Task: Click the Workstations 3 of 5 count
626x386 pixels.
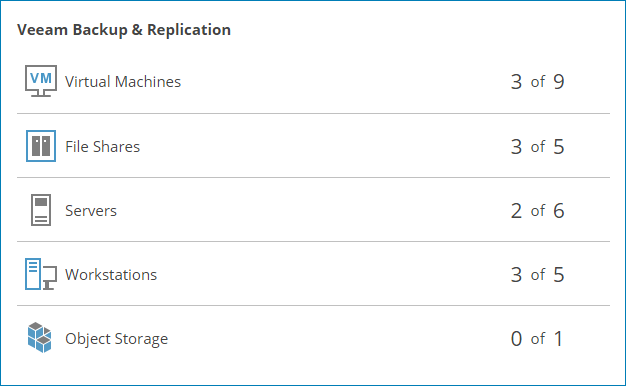Action: tap(537, 275)
